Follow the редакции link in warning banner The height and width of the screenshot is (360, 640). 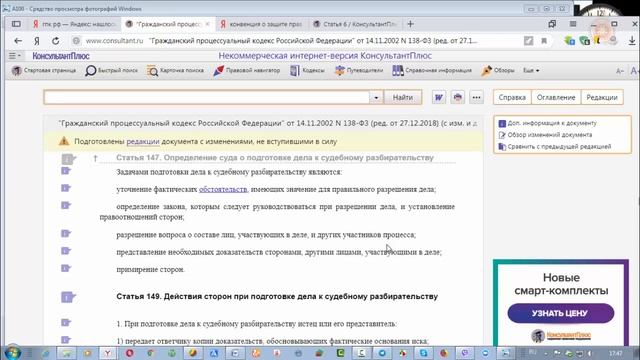(143, 142)
